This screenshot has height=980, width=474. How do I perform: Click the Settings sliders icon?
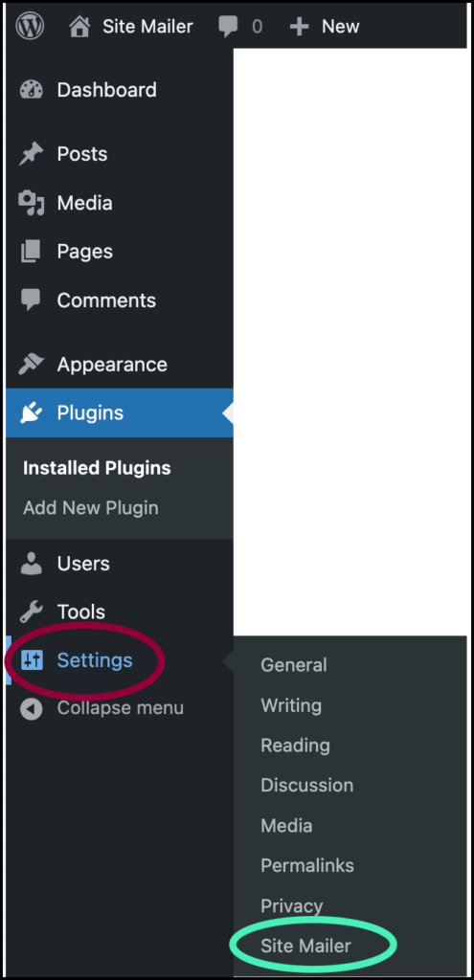point(32,660)
